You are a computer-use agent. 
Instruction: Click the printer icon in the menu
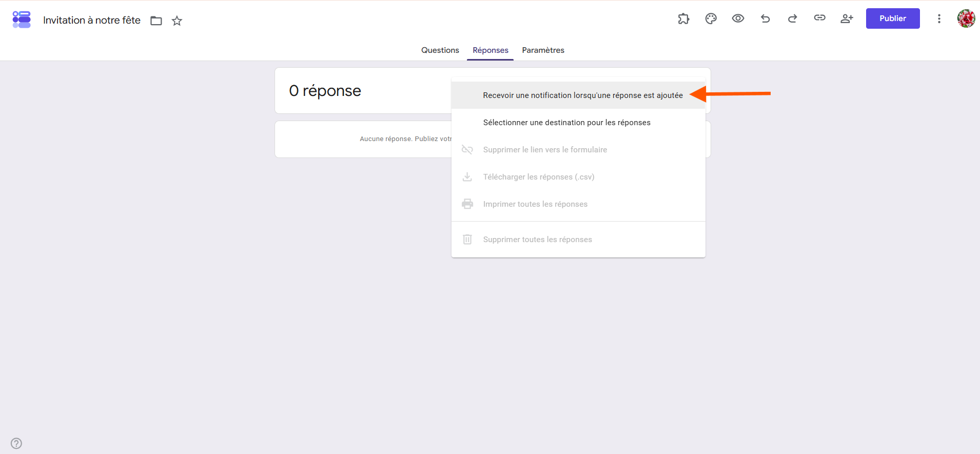[x=467, y=204]
